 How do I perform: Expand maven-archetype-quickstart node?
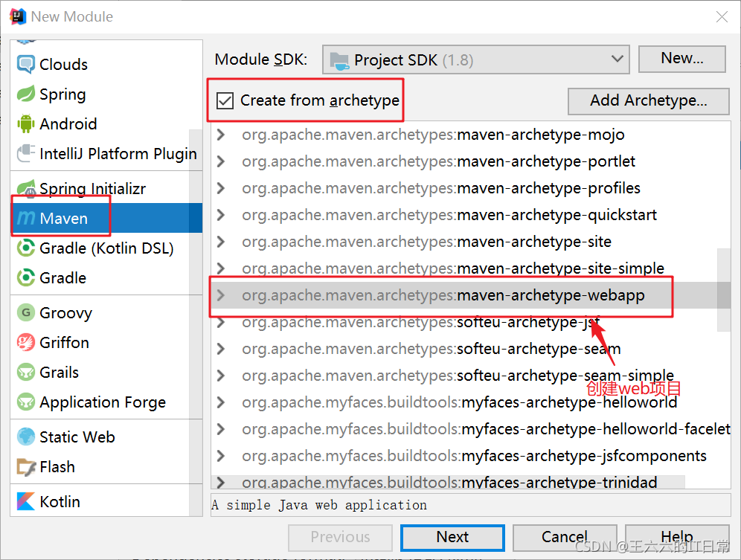pyautogui.click(x=221, y=215)
